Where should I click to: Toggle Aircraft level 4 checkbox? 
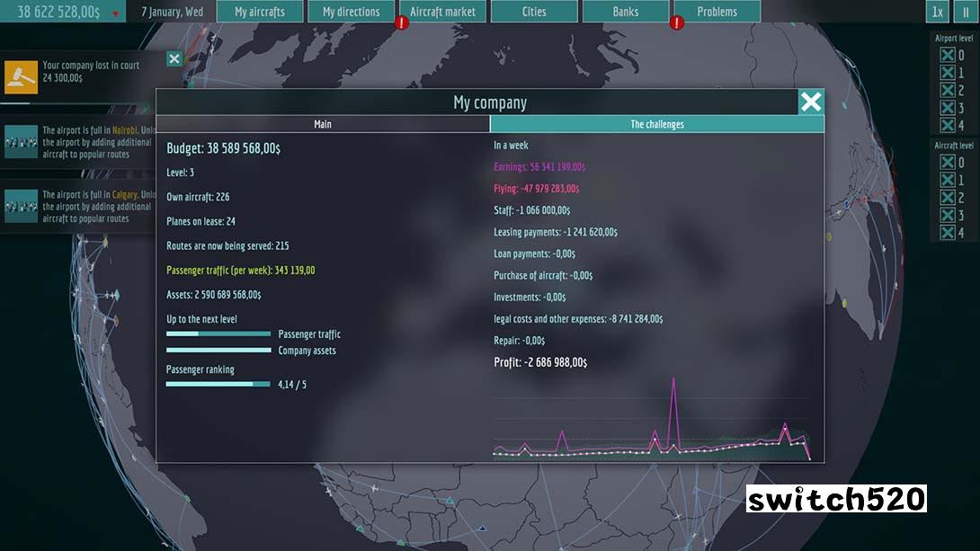948,233
